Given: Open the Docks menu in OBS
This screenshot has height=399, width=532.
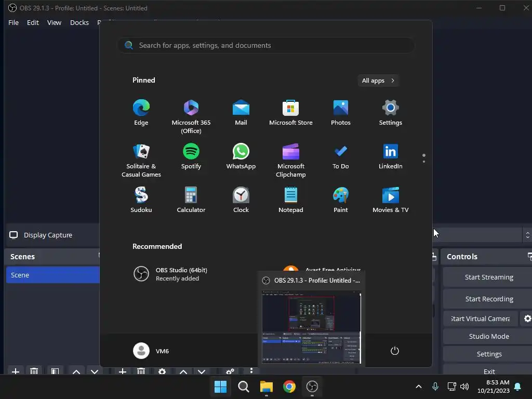Looking at the screenshot, I should point(79,22).
